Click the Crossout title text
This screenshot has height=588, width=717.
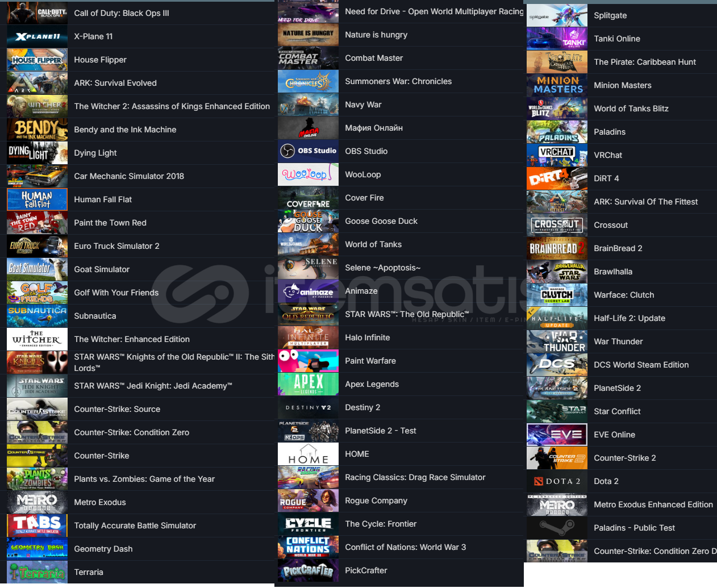611,225
